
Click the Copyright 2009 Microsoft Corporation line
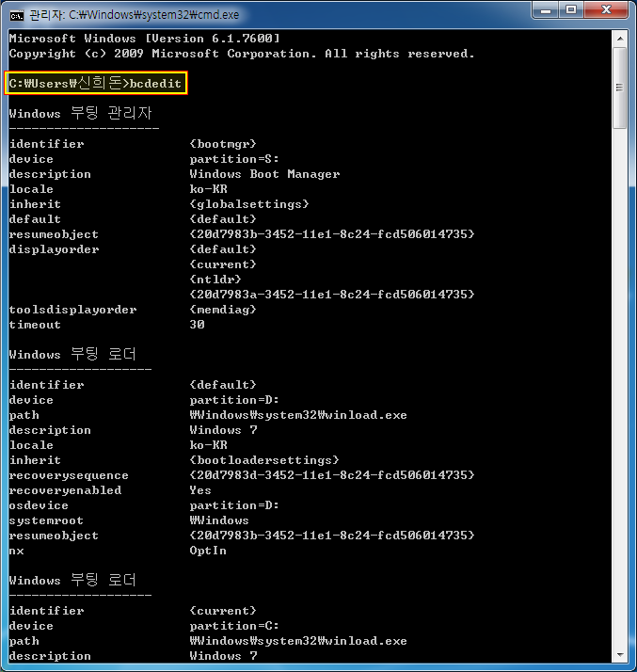[x=242, y=54]
